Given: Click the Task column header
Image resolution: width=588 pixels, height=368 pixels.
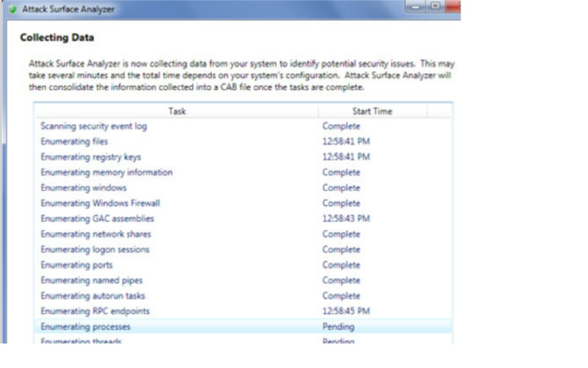Looking at the screenshot, I should point(177,111).
